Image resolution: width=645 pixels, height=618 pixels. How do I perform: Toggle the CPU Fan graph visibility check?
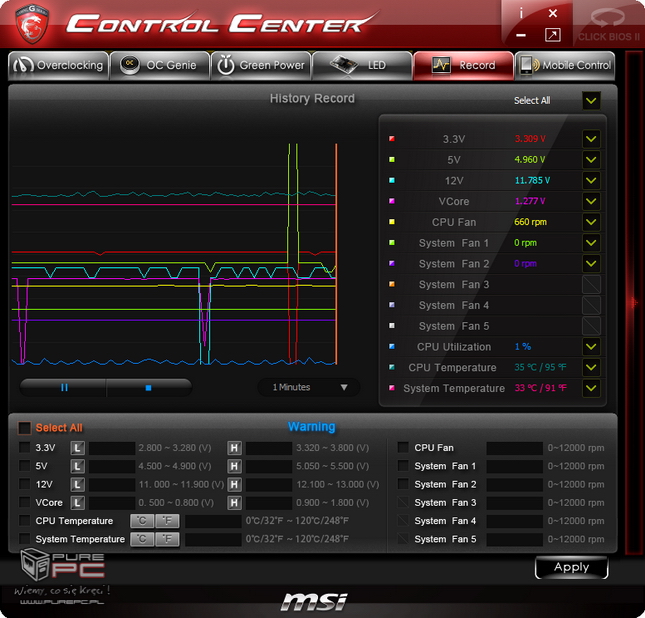(591, 222)
